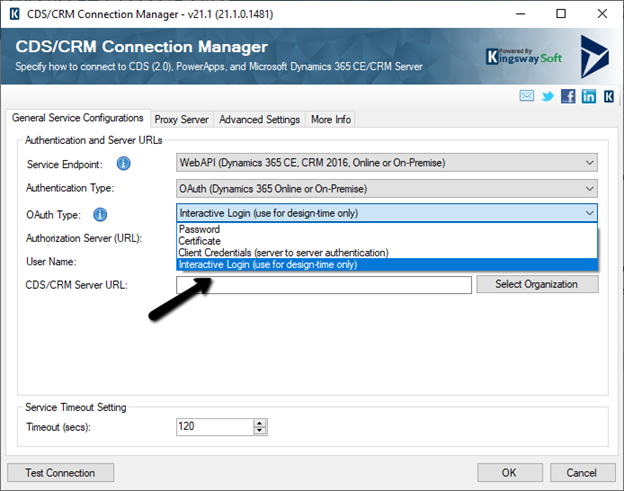The height and width of the screenshot is (491, 624).
Task: Click the OAuth Type info icon
Action: click(x=100, y=214)
